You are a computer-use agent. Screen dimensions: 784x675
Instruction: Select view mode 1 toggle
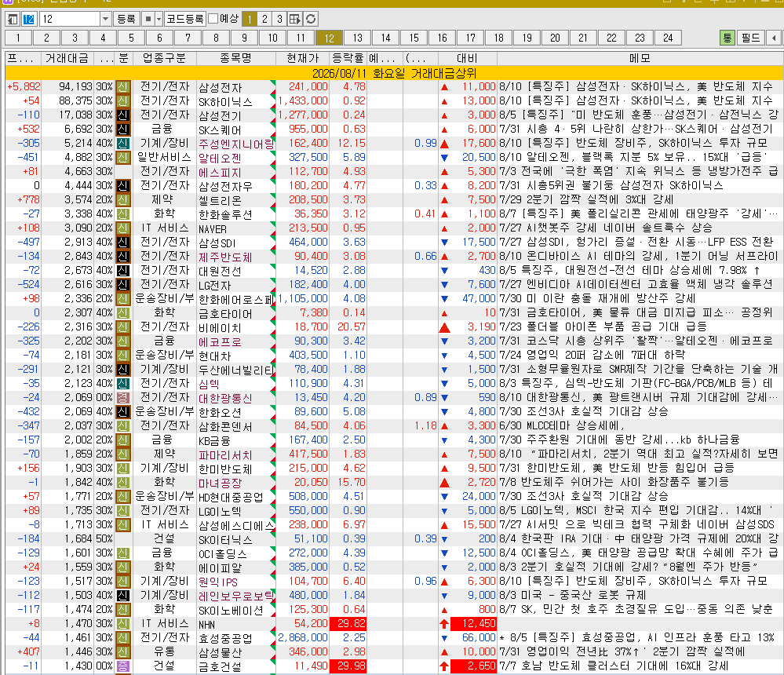[x=250, y=19]
